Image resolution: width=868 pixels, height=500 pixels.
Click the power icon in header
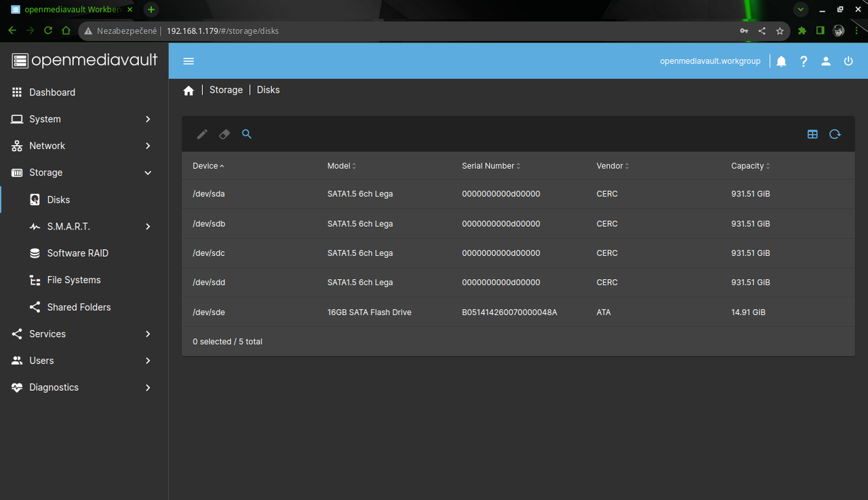click(x=848, y=61)
